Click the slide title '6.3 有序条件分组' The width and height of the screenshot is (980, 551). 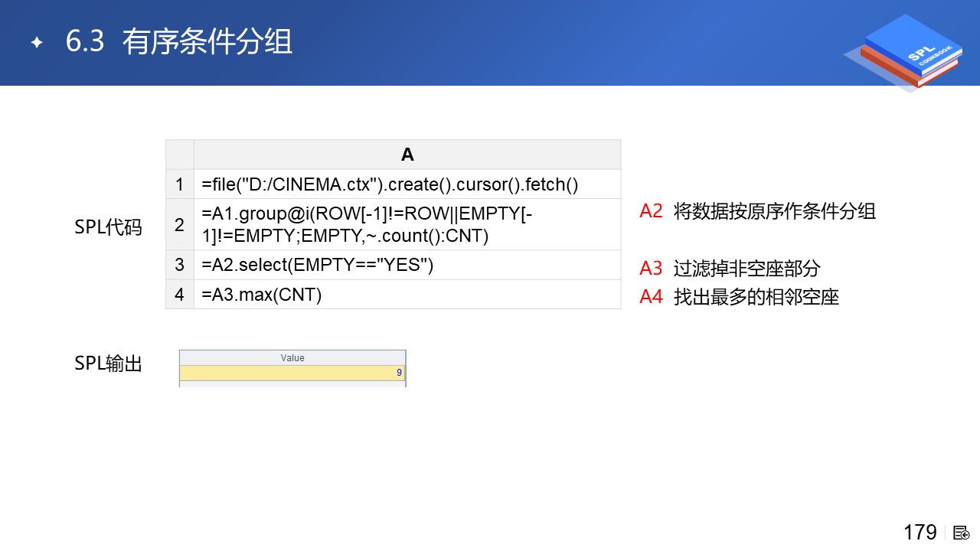click(x=179, y=42)
